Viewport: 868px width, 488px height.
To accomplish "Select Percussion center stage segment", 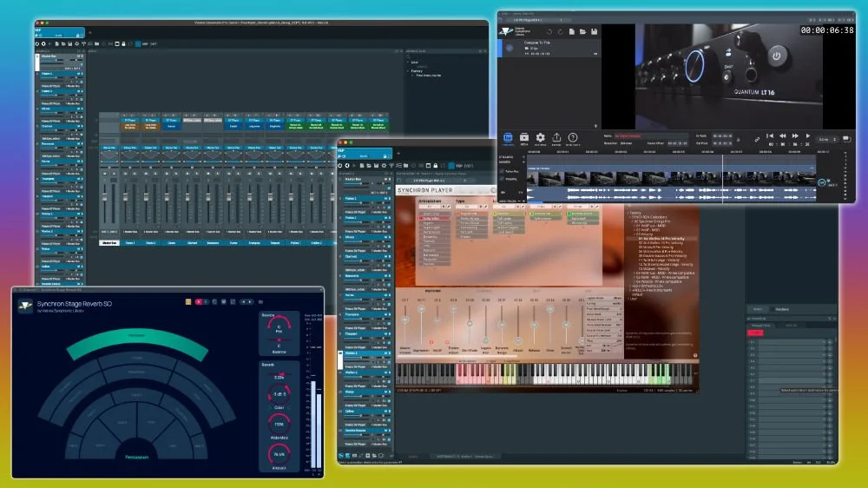I will tap(137, 450).
